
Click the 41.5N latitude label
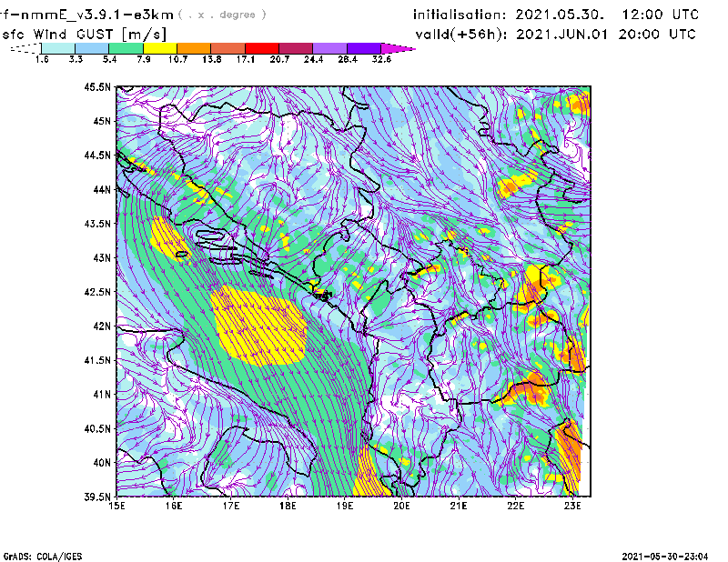point(97,360)
